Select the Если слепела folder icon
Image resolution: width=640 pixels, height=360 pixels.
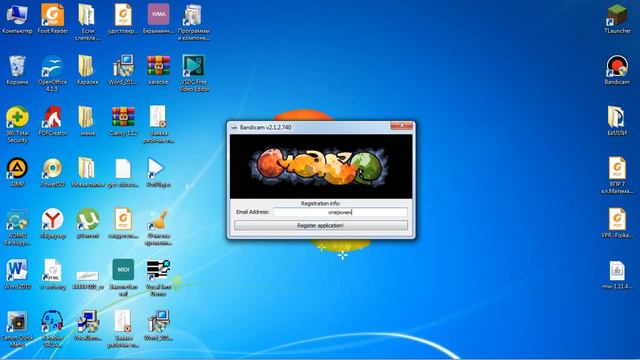pyautogui.click(x=87, y=22)
